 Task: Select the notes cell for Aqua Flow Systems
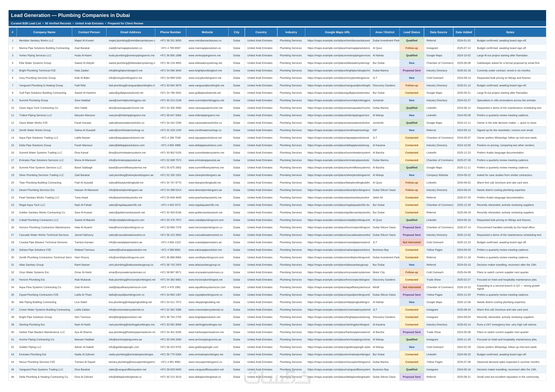pos(510,287)
